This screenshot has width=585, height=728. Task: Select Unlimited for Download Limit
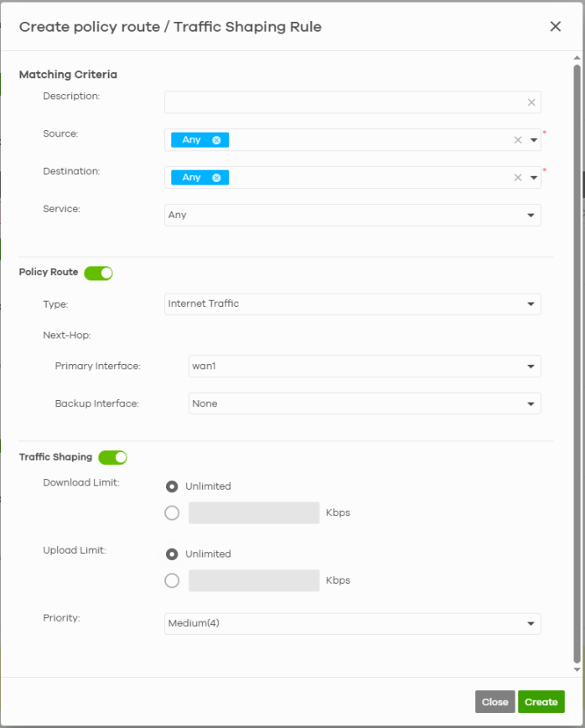(172, 486)
